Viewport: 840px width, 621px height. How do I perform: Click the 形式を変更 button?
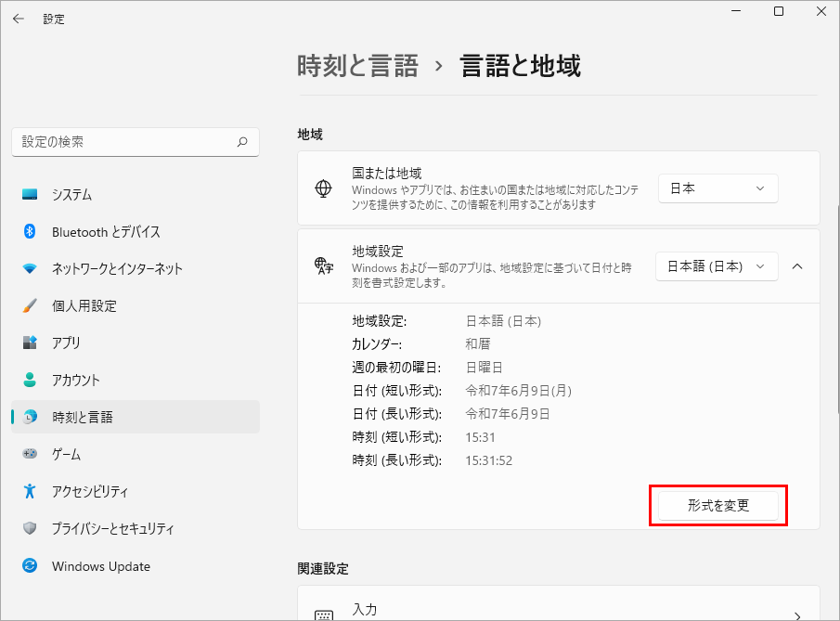(x=717, y=505)
